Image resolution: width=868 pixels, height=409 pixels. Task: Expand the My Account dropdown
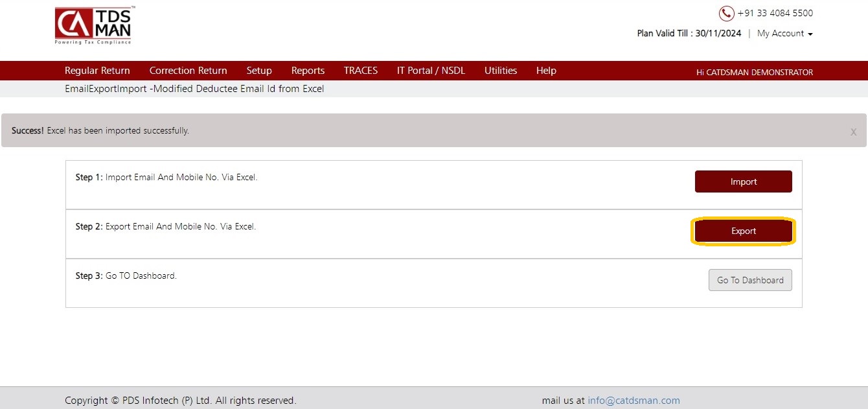(784, 34)
